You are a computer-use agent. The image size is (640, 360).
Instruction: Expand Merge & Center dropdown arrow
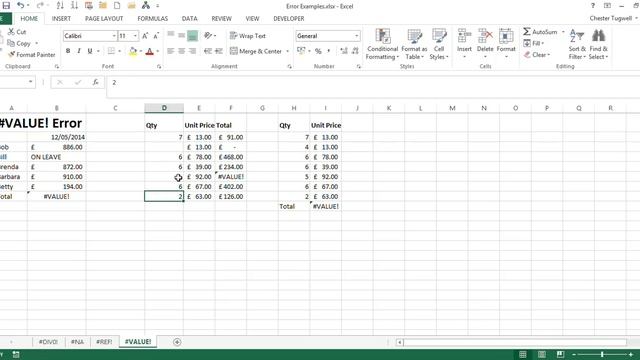(x=287, y=51)
